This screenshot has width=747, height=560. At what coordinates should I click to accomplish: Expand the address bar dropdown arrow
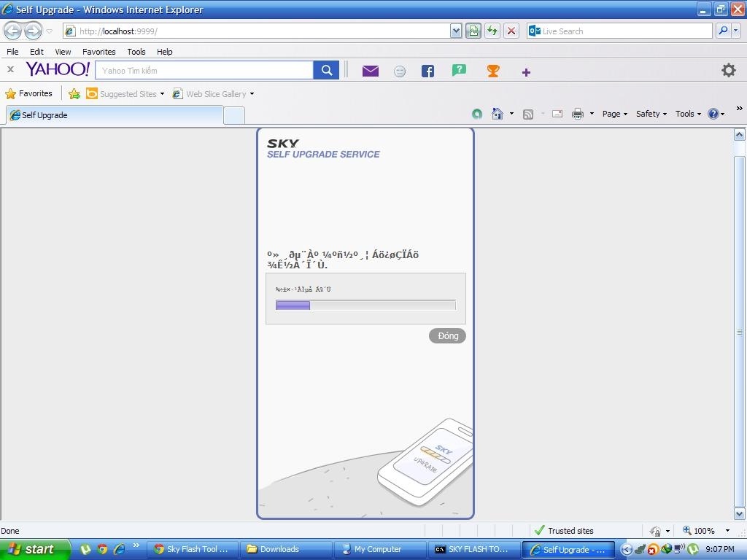456,31
